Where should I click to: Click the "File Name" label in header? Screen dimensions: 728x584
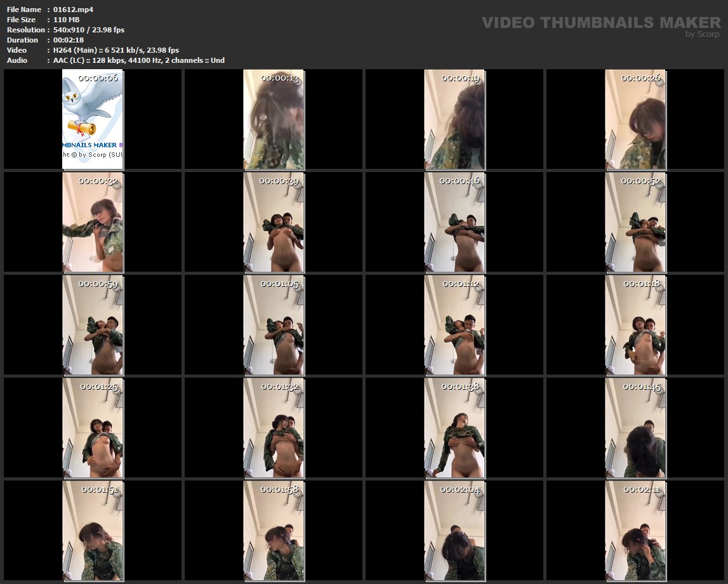(x=24, y=10)
